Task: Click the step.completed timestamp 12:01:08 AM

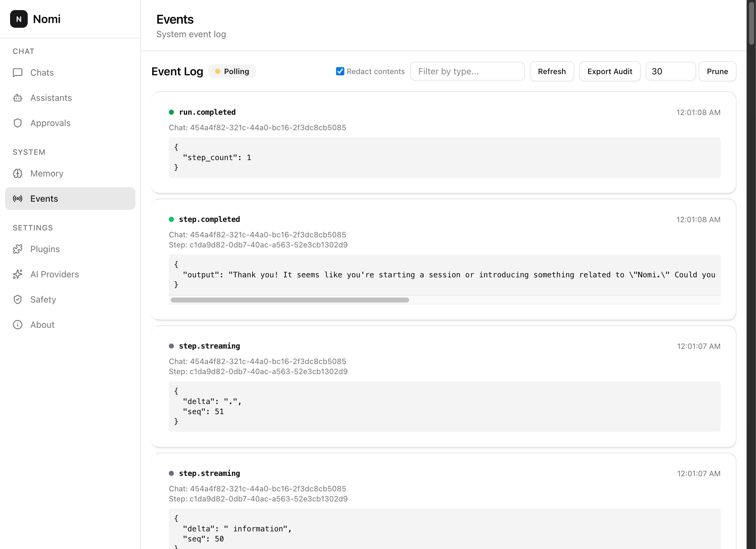Action: click(698, 220)
